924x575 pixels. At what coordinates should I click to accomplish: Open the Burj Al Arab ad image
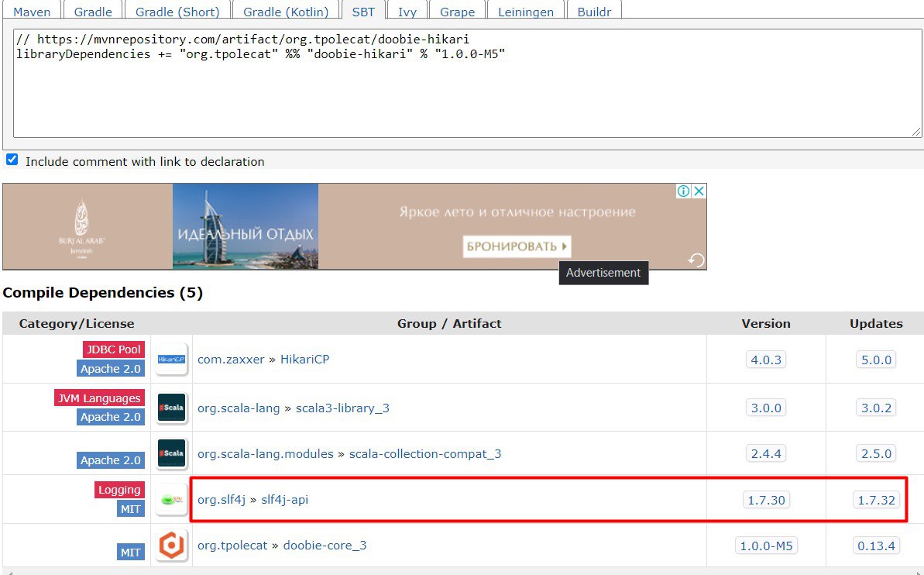pyautogui.click(x=246, y=226)
